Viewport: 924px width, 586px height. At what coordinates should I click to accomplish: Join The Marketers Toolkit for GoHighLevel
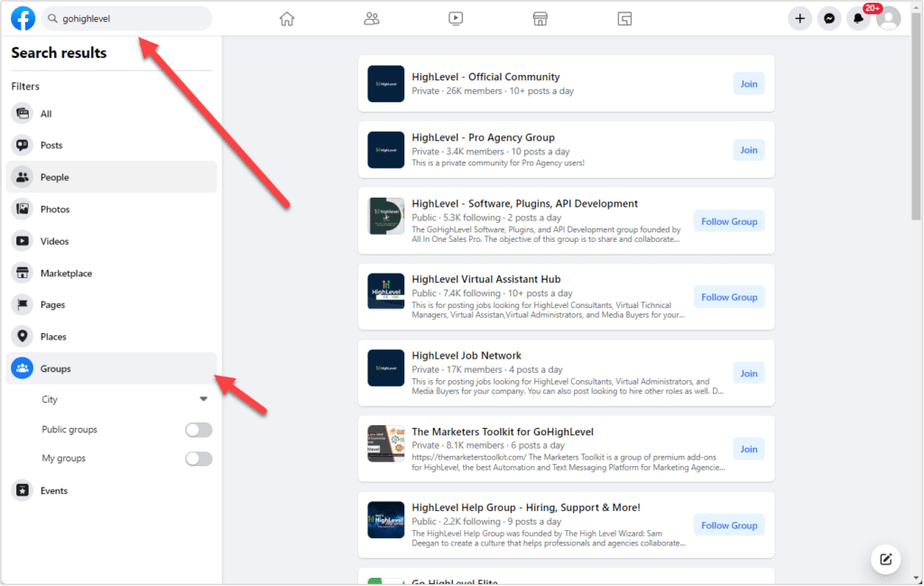pyautogui.click(x=748, y=450)
